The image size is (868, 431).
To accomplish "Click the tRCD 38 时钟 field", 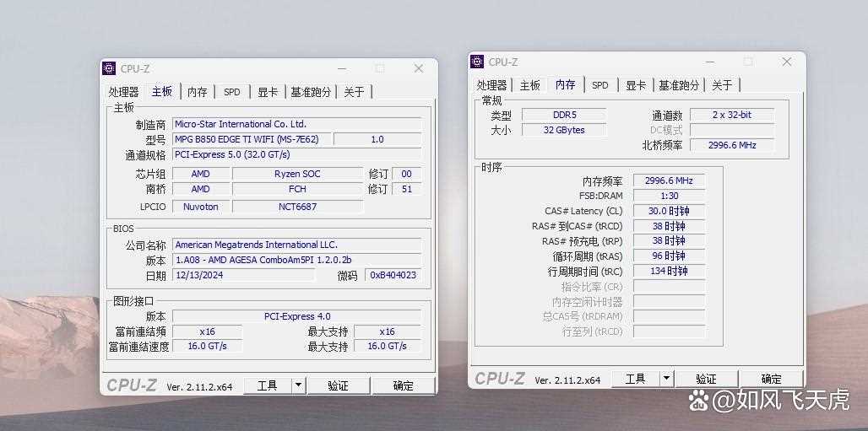I will (670, 226).
